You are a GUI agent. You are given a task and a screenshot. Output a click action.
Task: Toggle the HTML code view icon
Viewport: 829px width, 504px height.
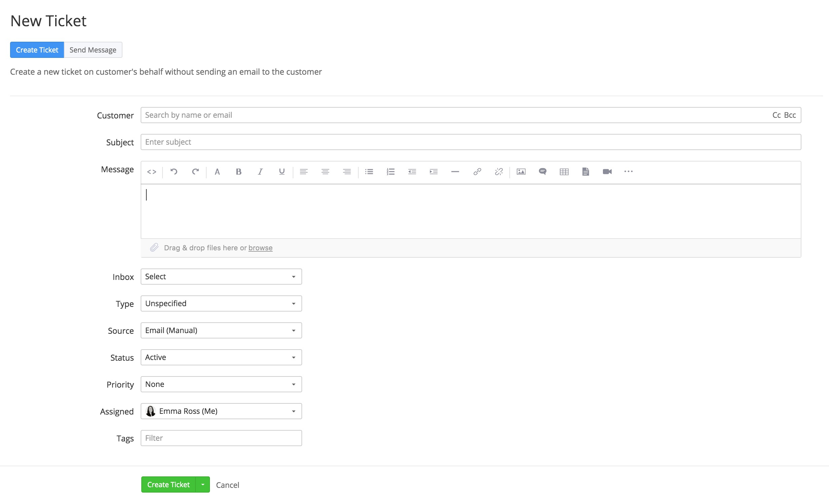(151, 172)
